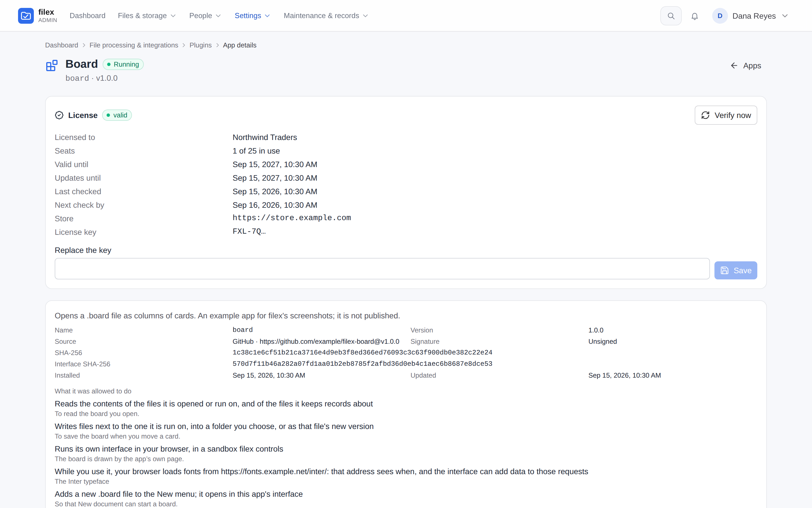Click the 'board · v1.0.0' subtitle
Image resolution: width=812 pixels, height=508 pixels.
click(x=92, y=78)
